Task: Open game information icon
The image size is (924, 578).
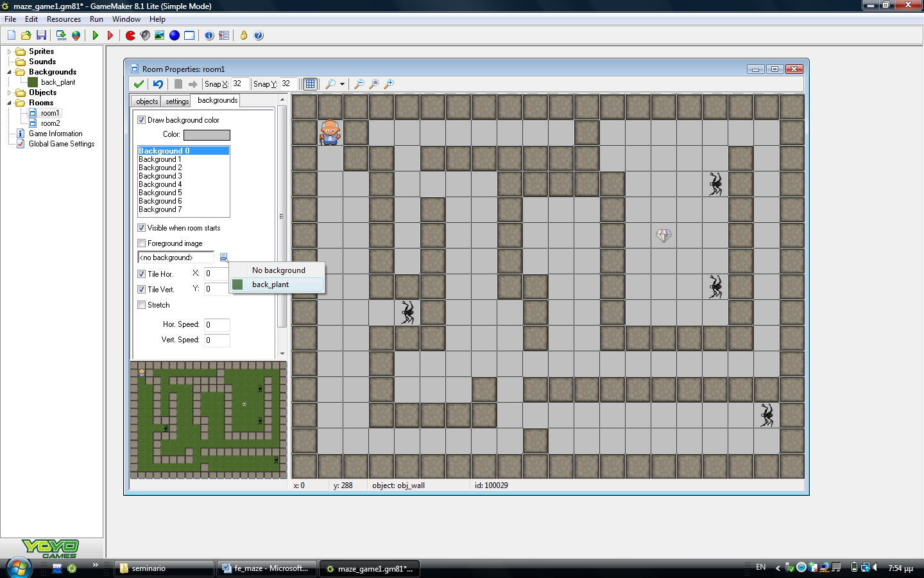Action: 209,35
